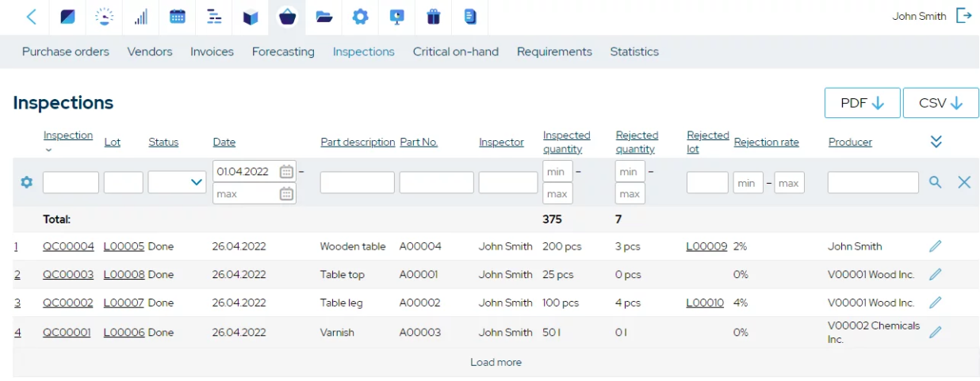Export inspections as CSV

pyautogui.click(x=940, y=103)
